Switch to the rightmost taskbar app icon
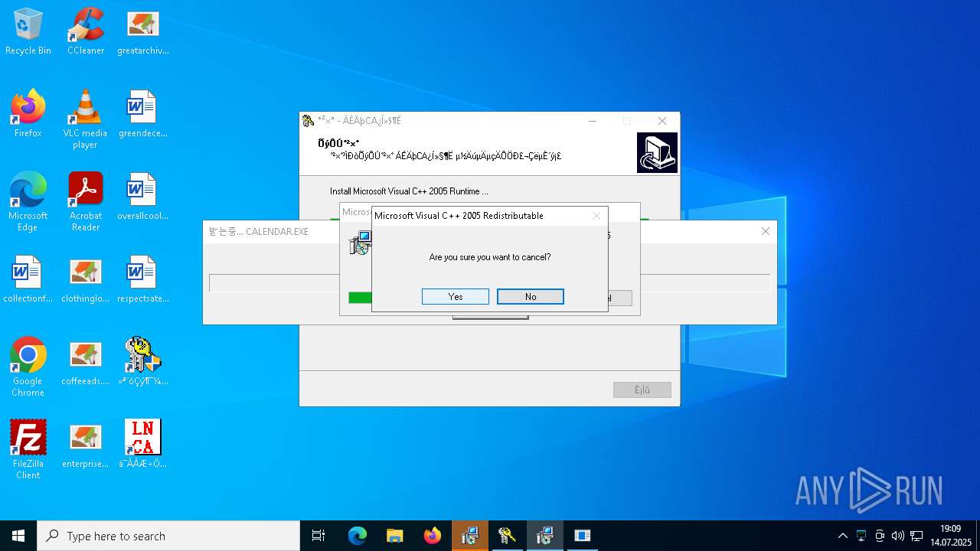Image resolution: width=980 pixels, height=551 pixels. pyautogui.click(x=583, y=536)
